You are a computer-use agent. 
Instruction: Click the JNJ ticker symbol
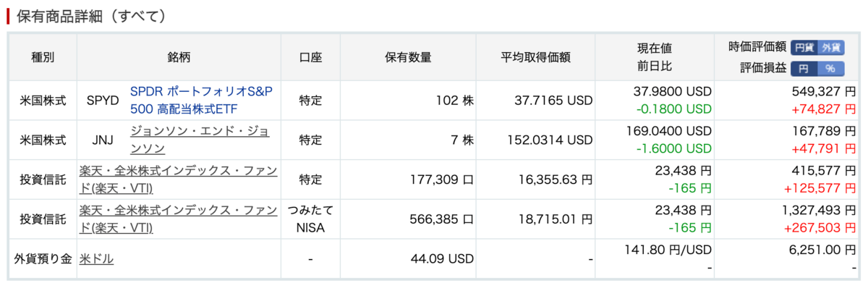pyautogui.click(x=102, y=140)
